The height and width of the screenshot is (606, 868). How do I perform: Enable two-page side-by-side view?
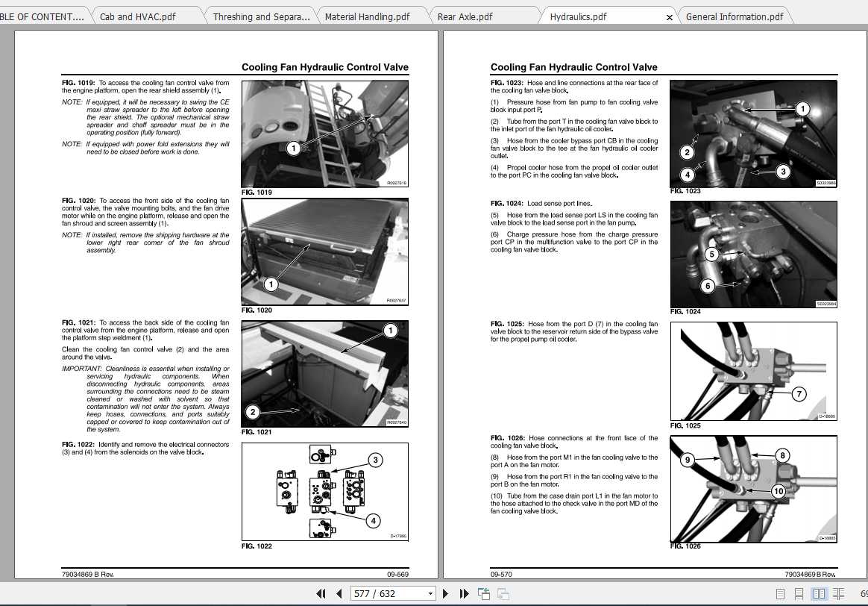(x=819, y=593)
